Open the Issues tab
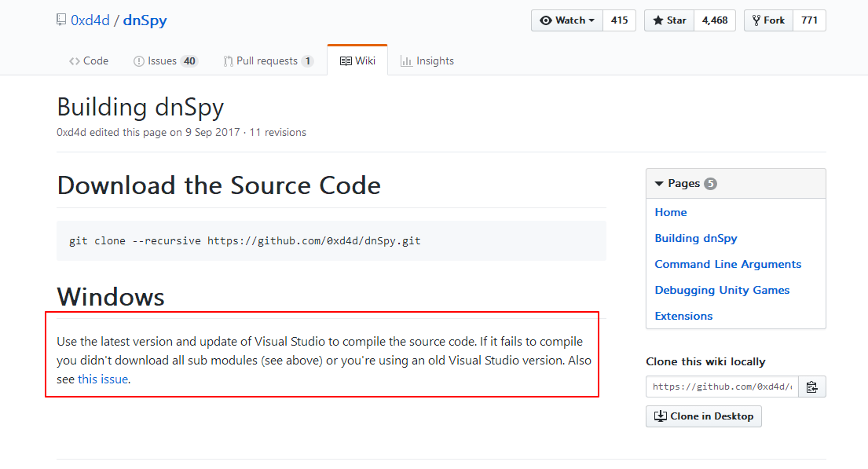Screen dimensions: 868x469 click(165, 60)
